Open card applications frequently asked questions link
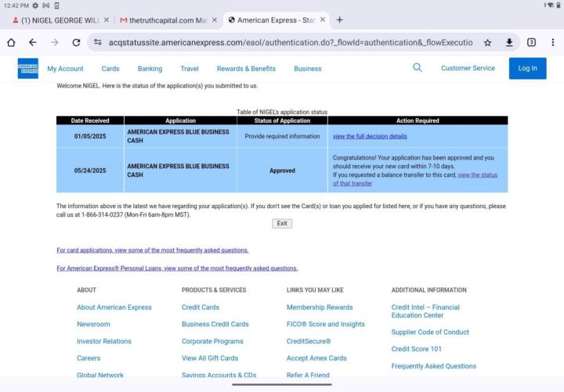The width and height of the screenshot is (564, 392). click(x=153, y=250)
